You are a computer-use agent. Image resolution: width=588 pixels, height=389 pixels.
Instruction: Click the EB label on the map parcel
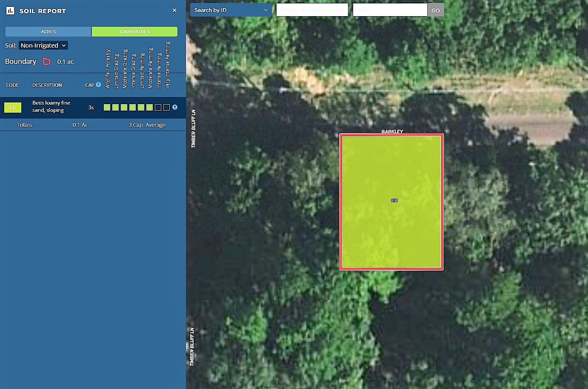click(394, 200)
